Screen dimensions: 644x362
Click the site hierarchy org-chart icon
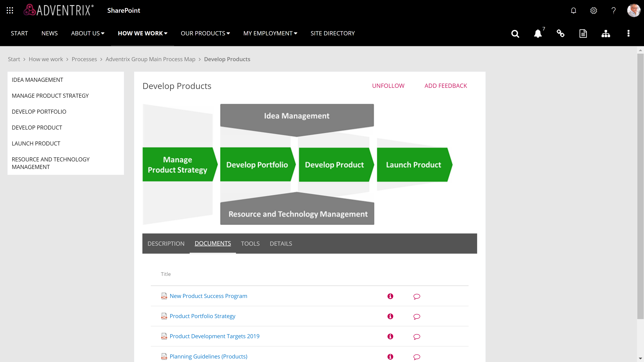[606, 34]
